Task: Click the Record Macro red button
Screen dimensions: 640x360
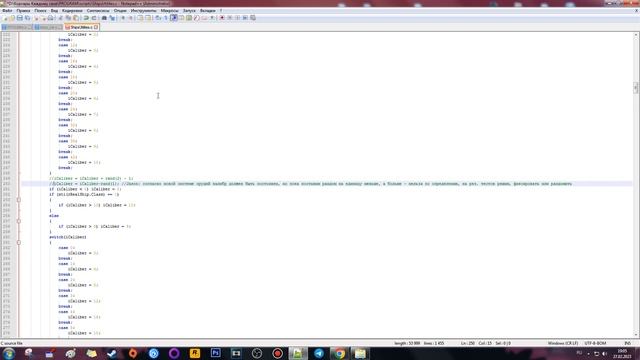Action: (222, 18)
